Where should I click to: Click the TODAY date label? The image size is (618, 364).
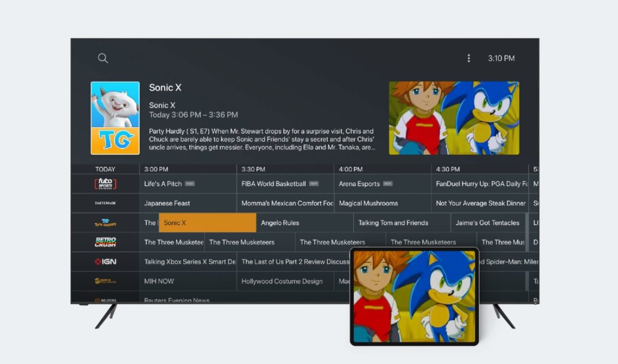pos(105,169)
